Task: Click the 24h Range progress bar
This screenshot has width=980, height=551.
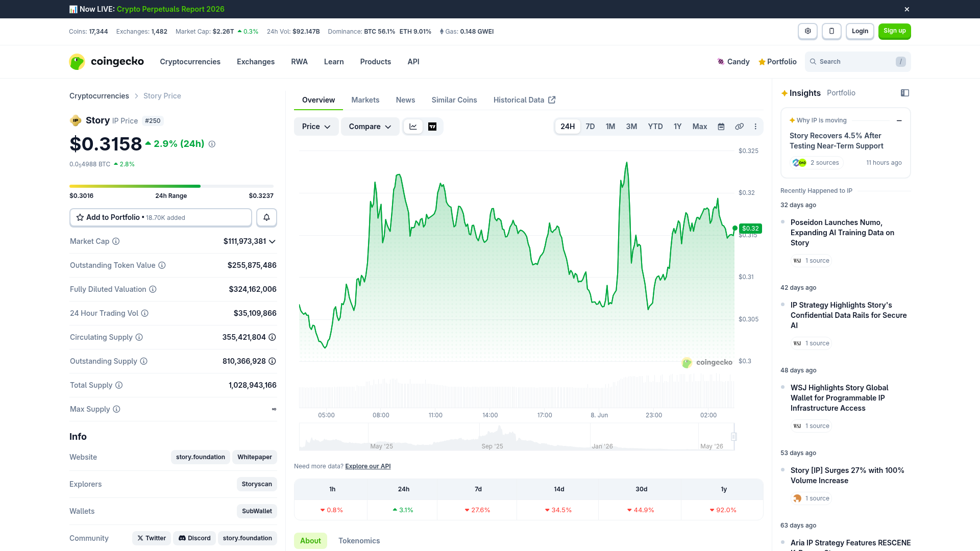Action: pyautogui.click(x=171, y=186)
